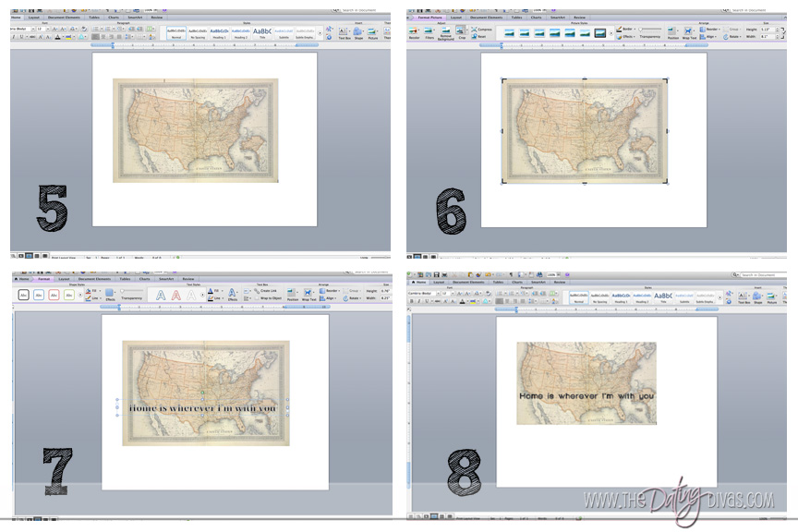Click the text Effects icon in step 7 Text Styles
Image resolution: width=798 pixels, height=532 pixels.
pos(232,296)
